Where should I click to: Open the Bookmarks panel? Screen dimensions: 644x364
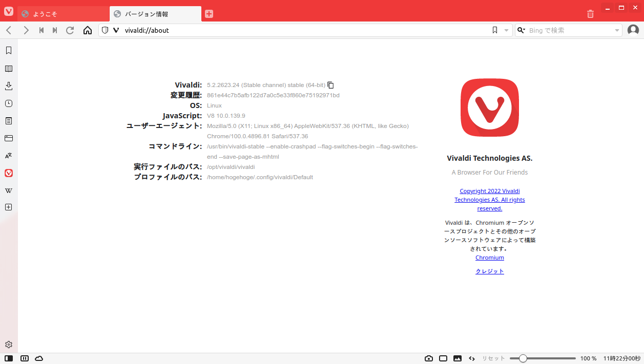click(9, 51)
